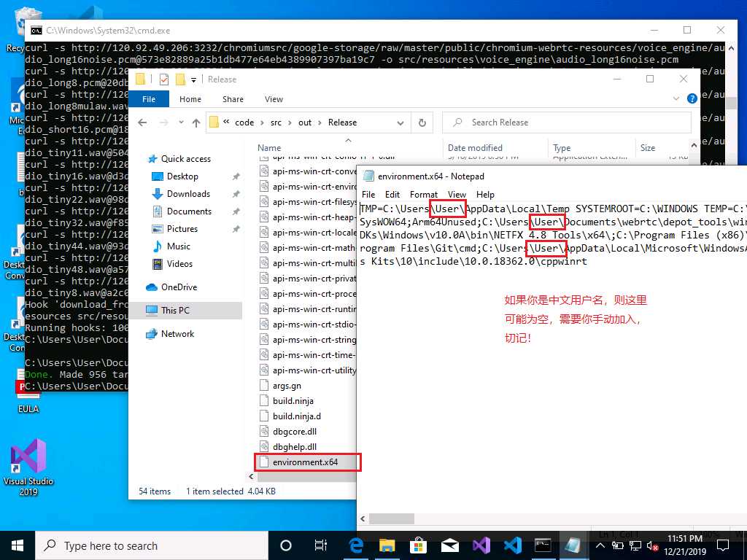Select OneDrive in navigation pane

179,287
